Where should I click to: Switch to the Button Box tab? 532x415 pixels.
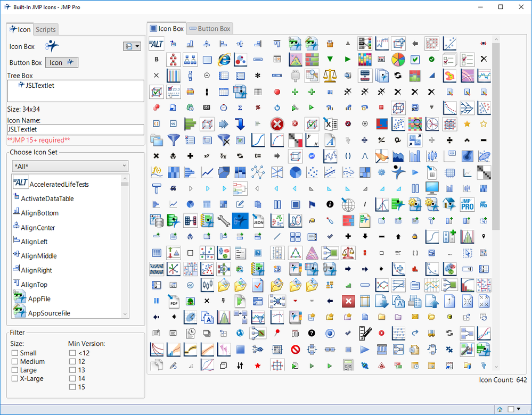coord(210,28)
